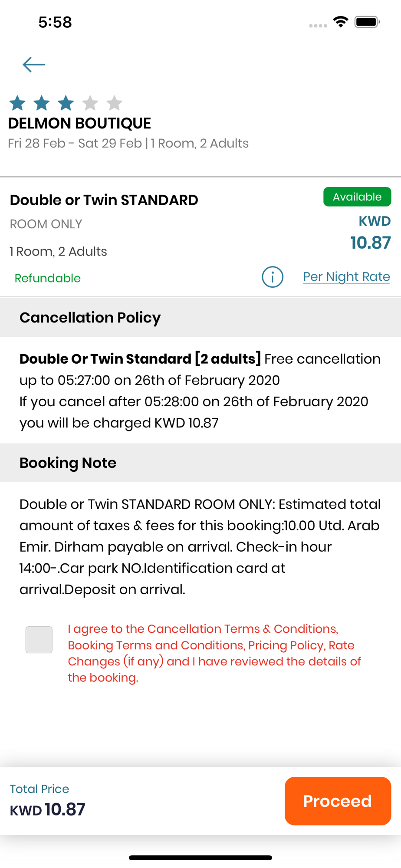The height and width of the screenshot is (868, 401).
Task: Tap the Double or Twin STANDARD title
Action: [104, 200]
